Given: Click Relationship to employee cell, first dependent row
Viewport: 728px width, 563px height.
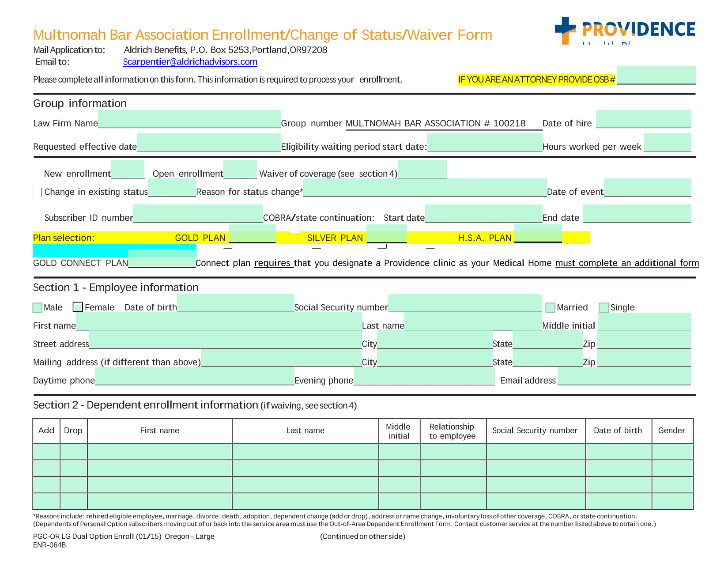Looking at the screenshot, I should point(453,452).
